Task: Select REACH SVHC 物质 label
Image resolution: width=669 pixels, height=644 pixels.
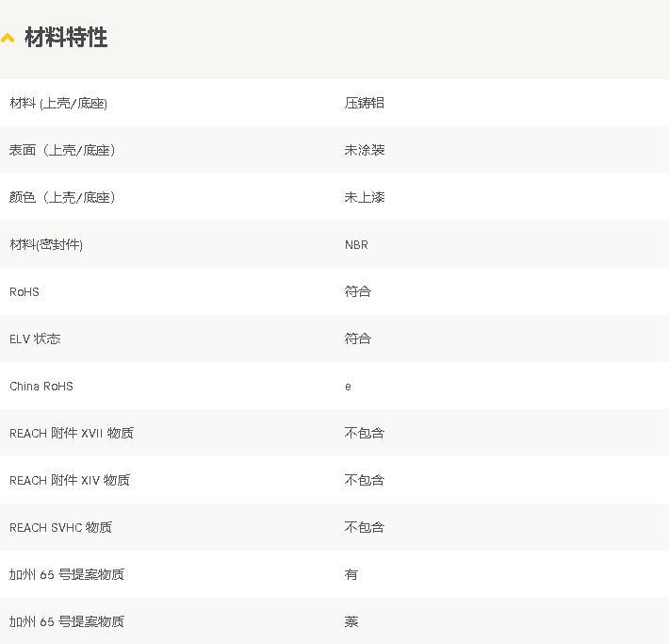Action: pyautogui.click(x=60, y=528)
